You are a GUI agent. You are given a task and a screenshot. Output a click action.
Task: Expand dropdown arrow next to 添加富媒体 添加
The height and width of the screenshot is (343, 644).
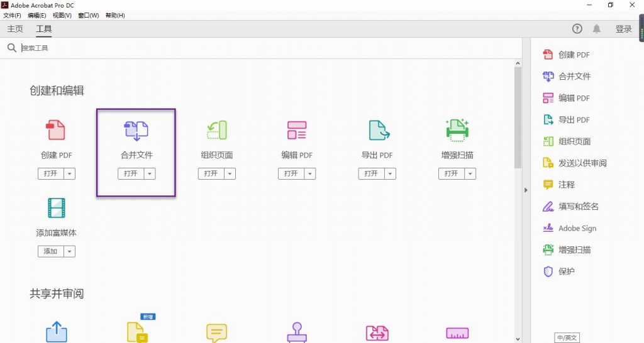pos(69,251)
